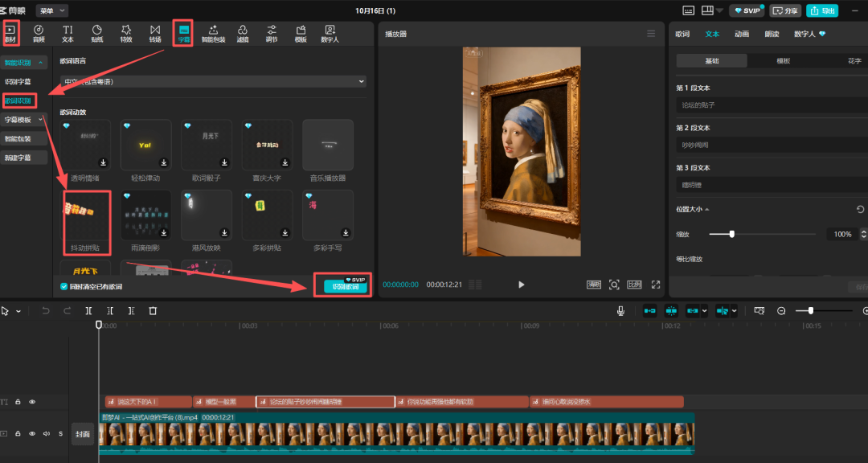Collapse the 位置大小 section

pos(707,209)
